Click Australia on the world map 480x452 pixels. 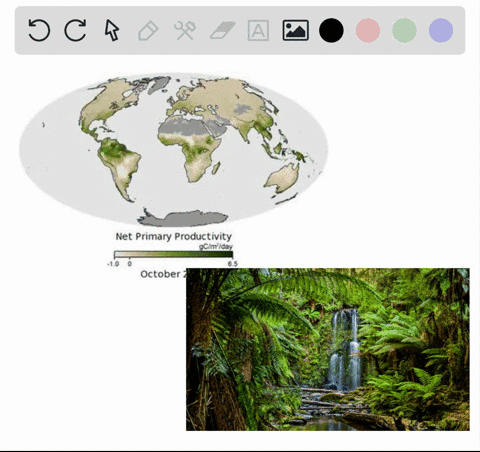[x=283, y=178]
